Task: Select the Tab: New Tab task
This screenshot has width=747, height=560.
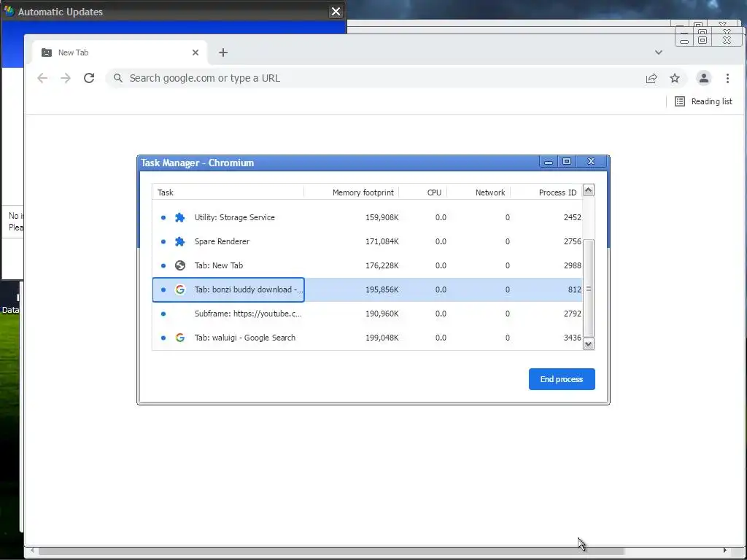Action: [x=368, y=265]
